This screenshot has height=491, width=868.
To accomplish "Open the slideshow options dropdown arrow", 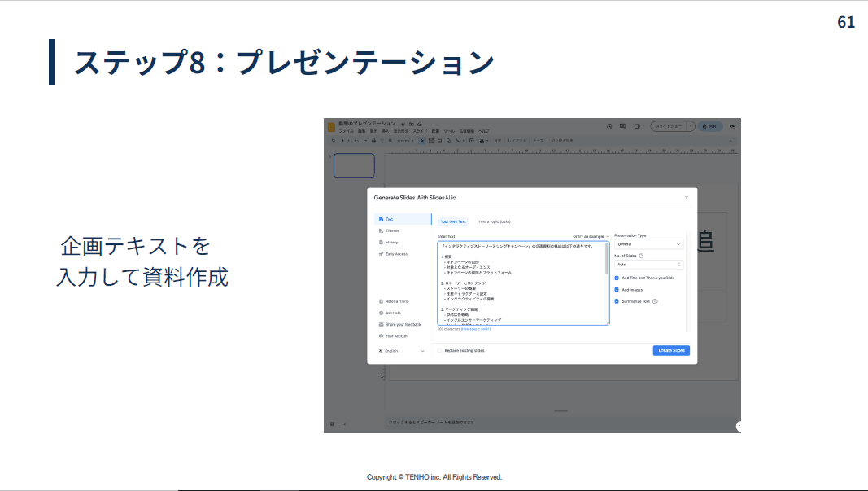I will tap(691, 126).
